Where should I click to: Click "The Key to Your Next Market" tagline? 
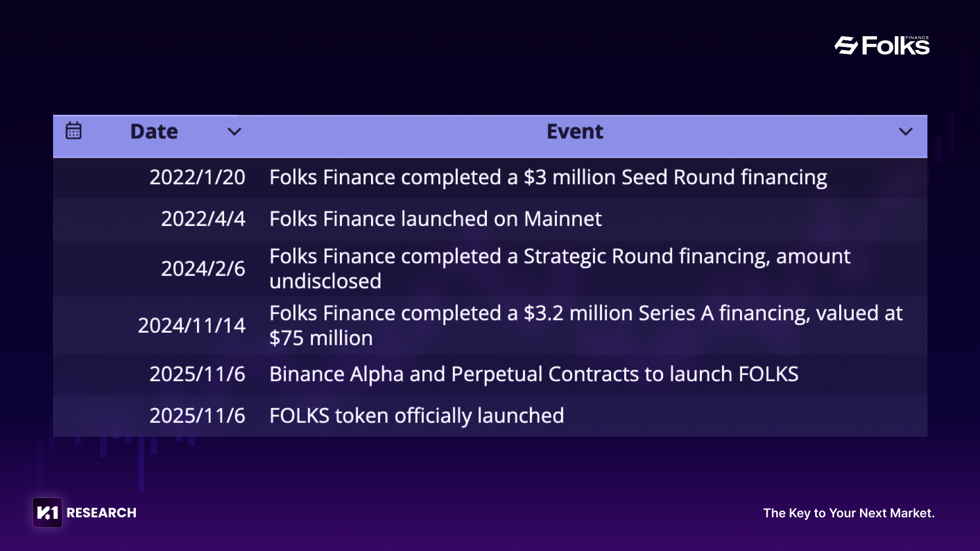849,513
